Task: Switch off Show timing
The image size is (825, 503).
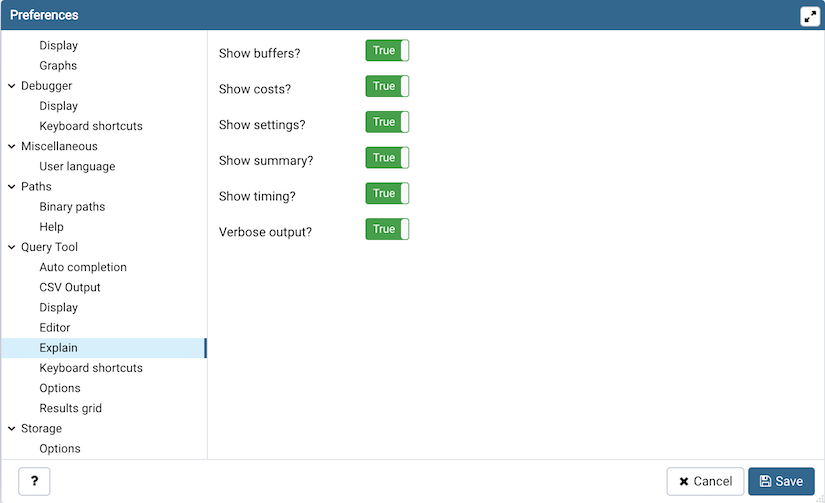Action: [x=387, y=194]
